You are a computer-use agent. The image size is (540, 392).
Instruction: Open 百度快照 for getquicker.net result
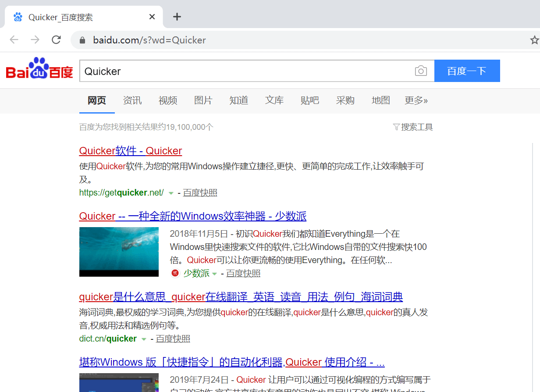coord(200,192)
